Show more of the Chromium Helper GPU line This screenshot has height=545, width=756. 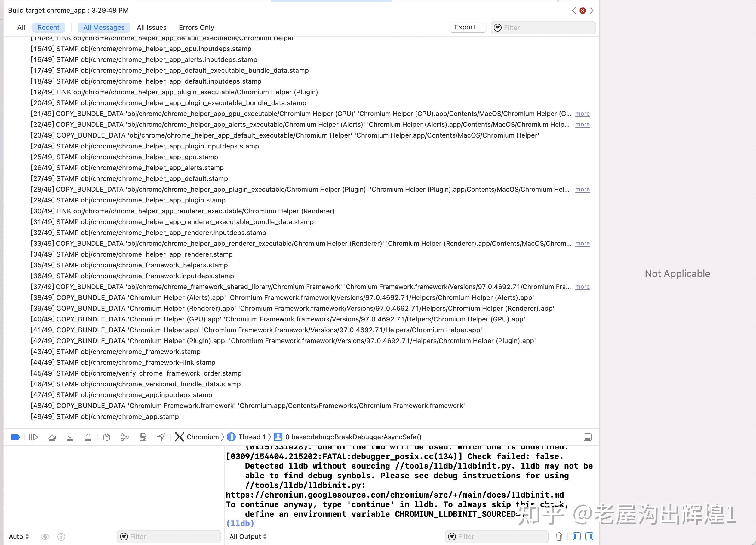pos(582,114)
